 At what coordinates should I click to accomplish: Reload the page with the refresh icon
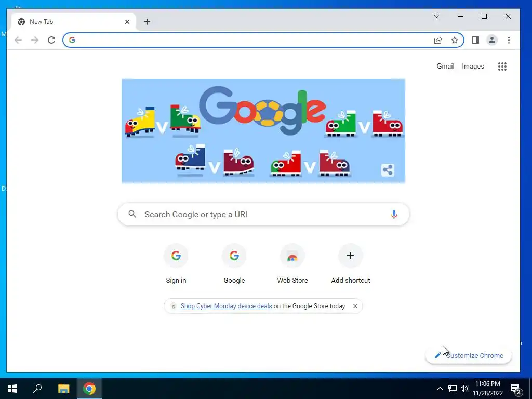51,40
